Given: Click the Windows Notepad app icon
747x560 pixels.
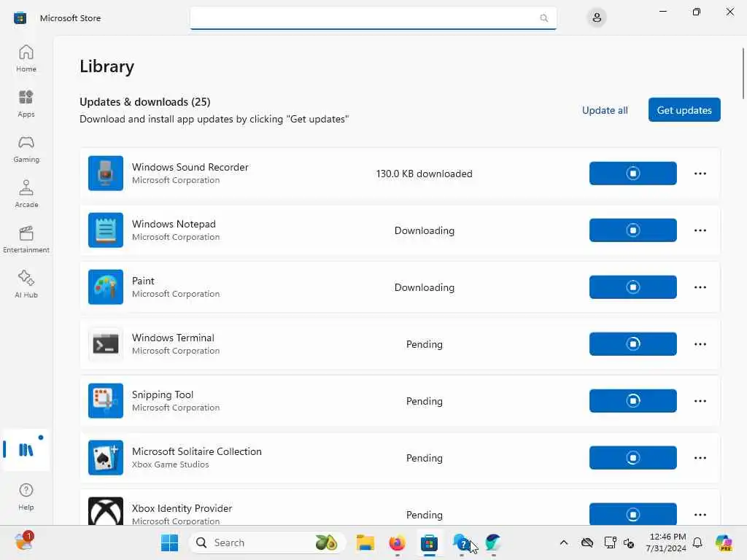Looking at the screenshot, I should pos(106,230).
